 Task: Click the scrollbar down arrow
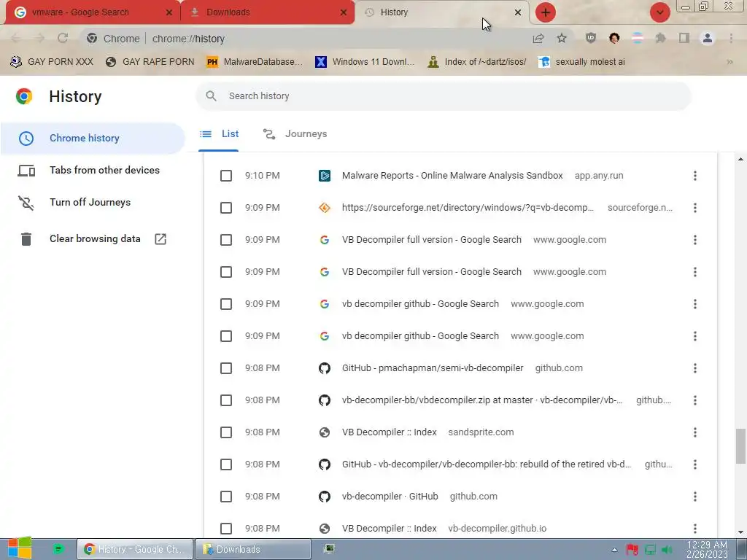tap(740, 532)
